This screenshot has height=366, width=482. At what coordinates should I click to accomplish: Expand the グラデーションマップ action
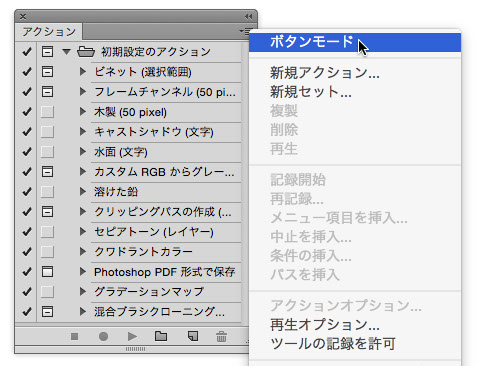[83, 292]
